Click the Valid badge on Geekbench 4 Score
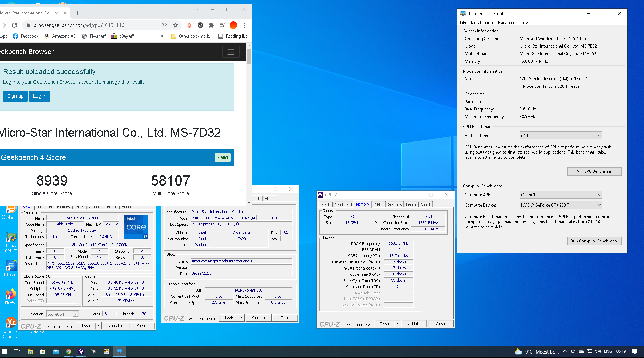This screenshot has height=358, width=644. tap(223, 158)
